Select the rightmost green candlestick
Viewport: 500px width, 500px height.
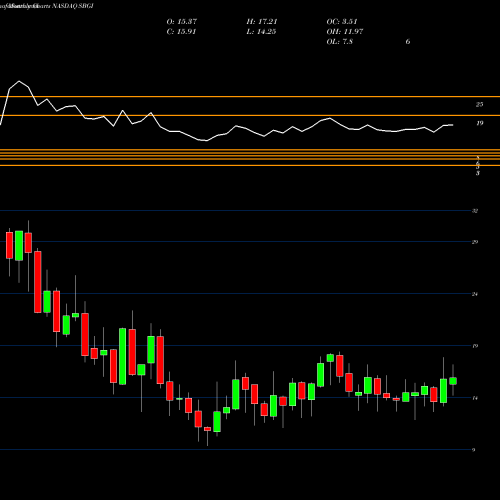[x=453, y=381]
